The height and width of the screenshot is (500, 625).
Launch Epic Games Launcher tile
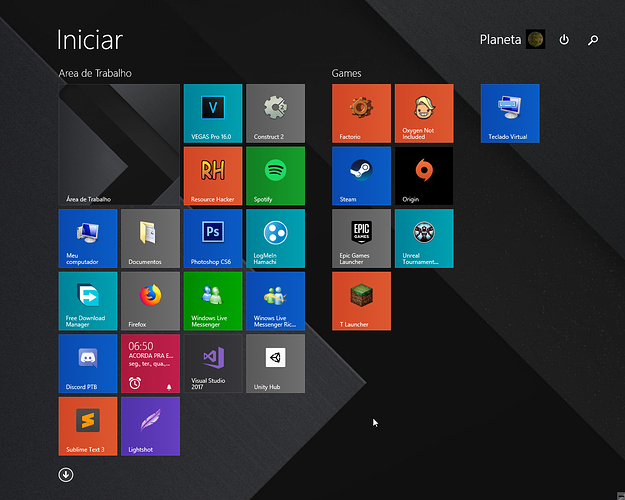[361, 238]
